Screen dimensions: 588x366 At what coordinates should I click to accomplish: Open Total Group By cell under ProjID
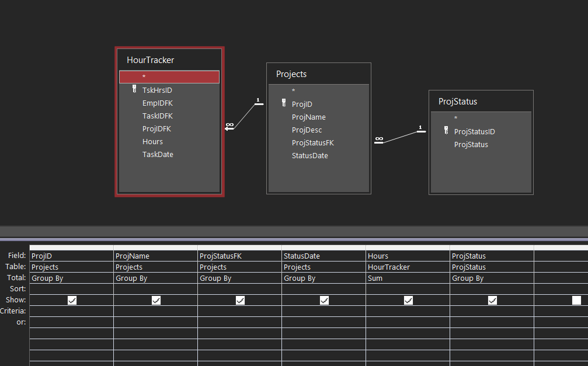(x=72, y=278)
